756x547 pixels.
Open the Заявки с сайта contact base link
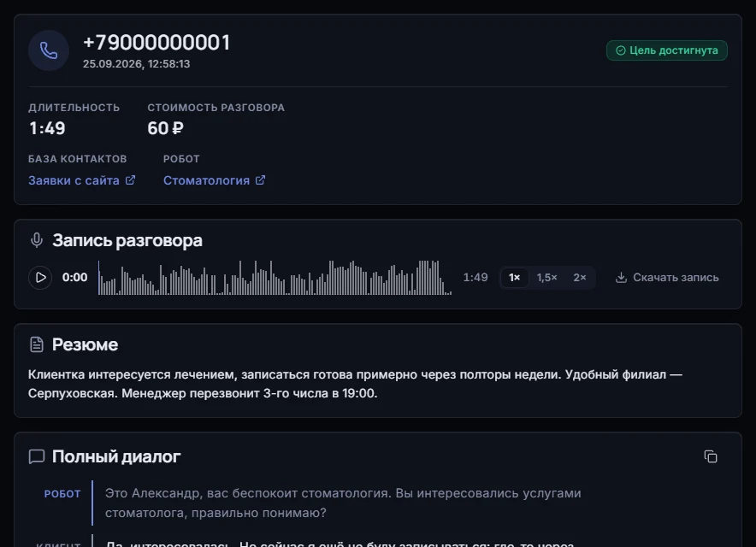tap(81, 180)
